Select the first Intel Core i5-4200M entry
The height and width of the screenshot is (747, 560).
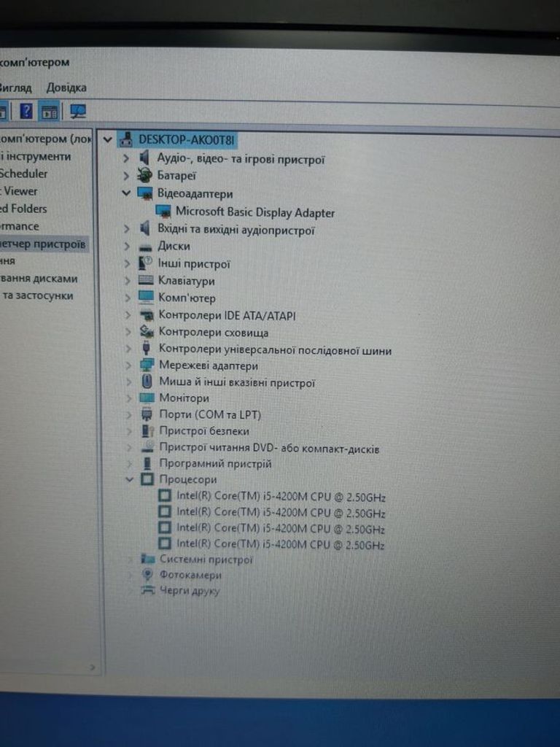281,496
